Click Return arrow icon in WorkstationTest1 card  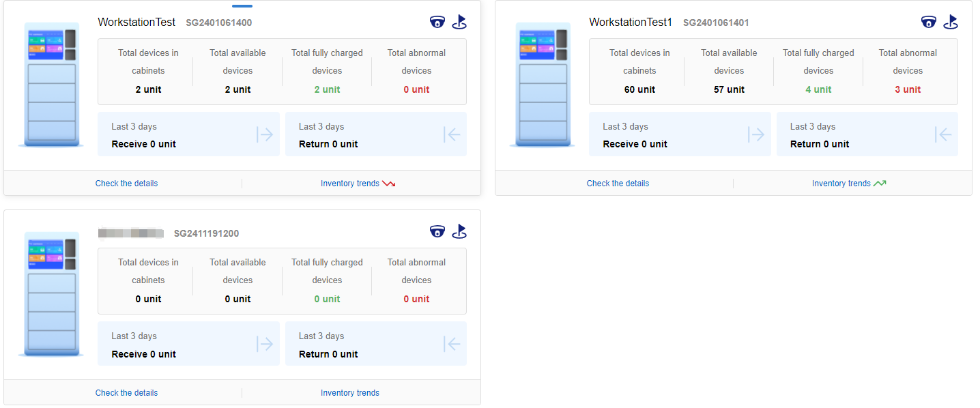coord(943,134)
